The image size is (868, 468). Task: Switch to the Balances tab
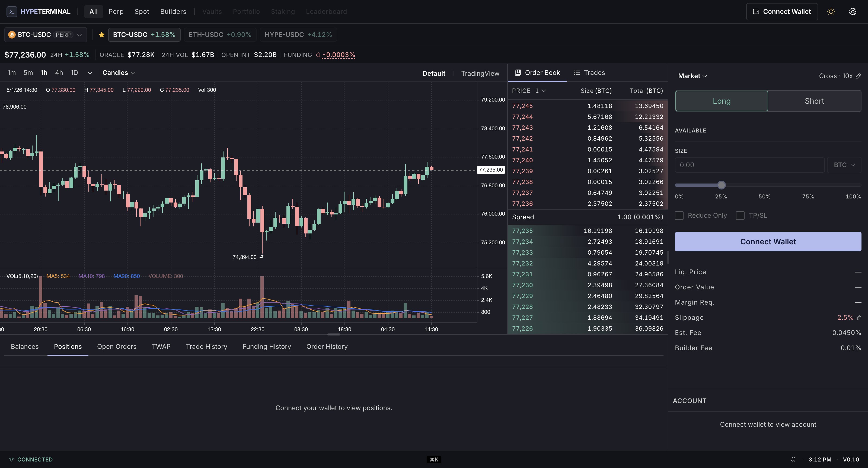coord(25,347)
